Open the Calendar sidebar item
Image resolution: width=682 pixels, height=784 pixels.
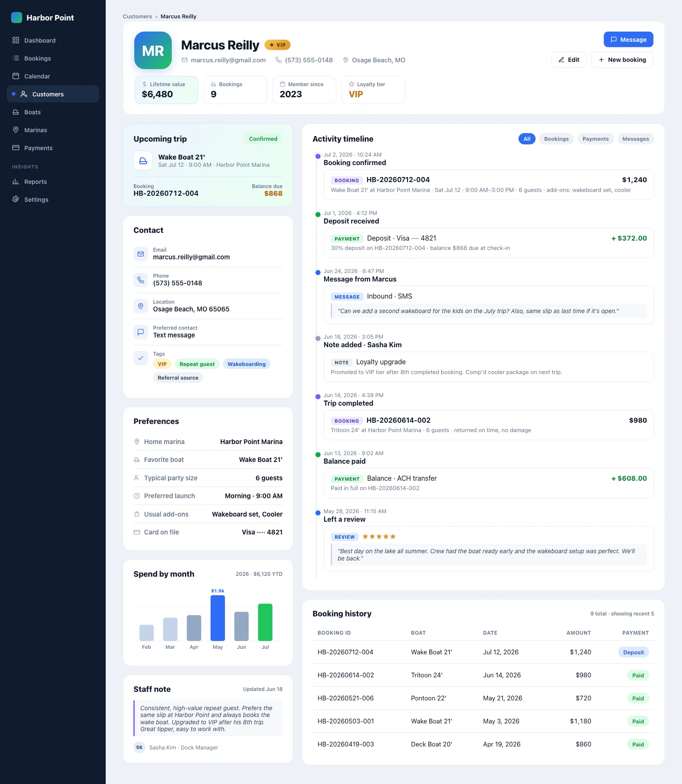coord(53,76)
